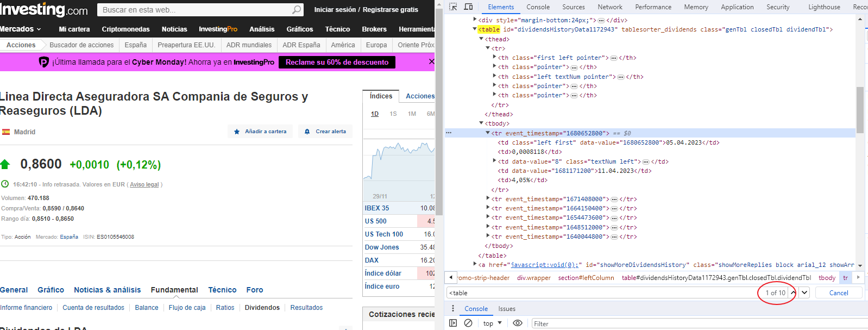Open the Aviso legal link
868x330 pixels.
tap(144, 185)
